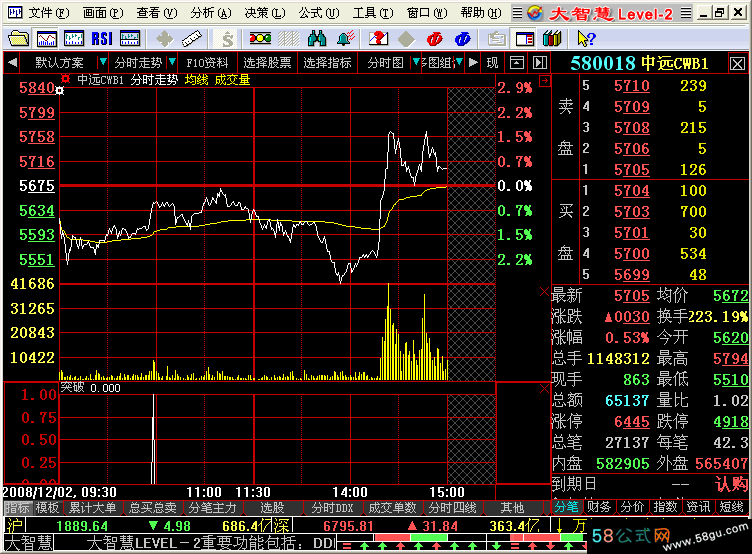752x554 pixels.
Task: Close the volume sub-chart with red X
Action: pyautogui.click(x=544, y=291)
